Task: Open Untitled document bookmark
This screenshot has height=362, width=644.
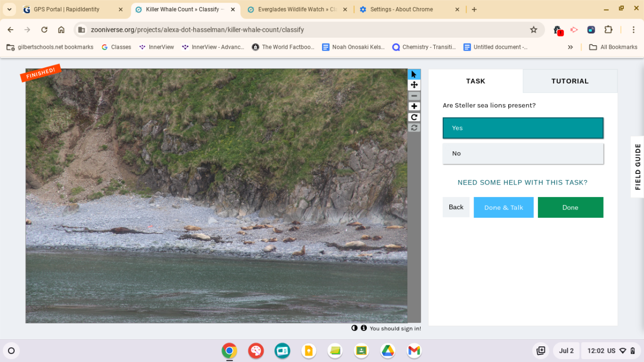Action: click(495, 47)
